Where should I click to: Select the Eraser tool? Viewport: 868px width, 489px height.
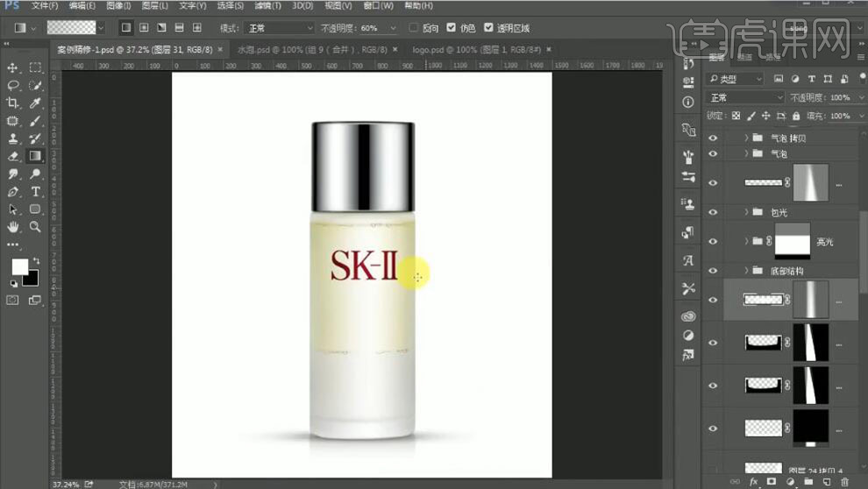13,156
